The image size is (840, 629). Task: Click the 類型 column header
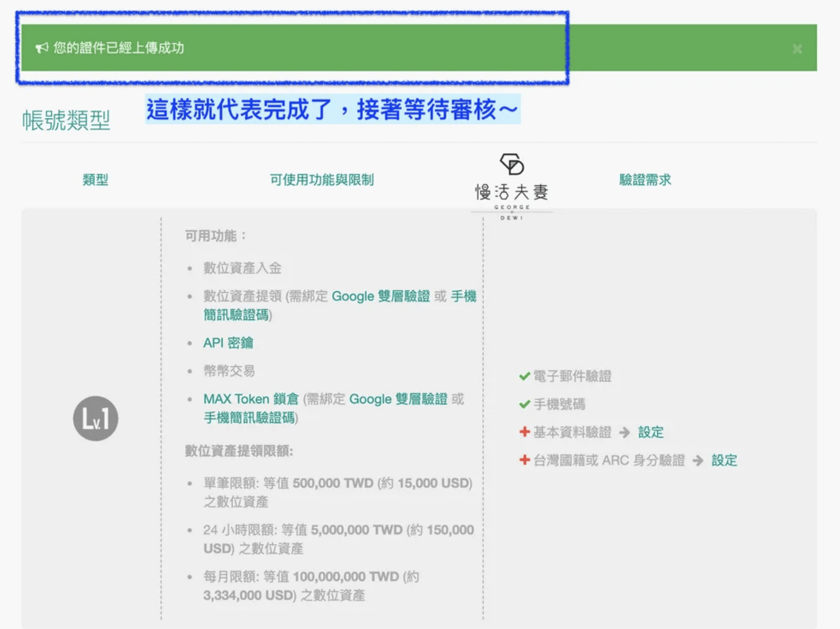(95, 180)
